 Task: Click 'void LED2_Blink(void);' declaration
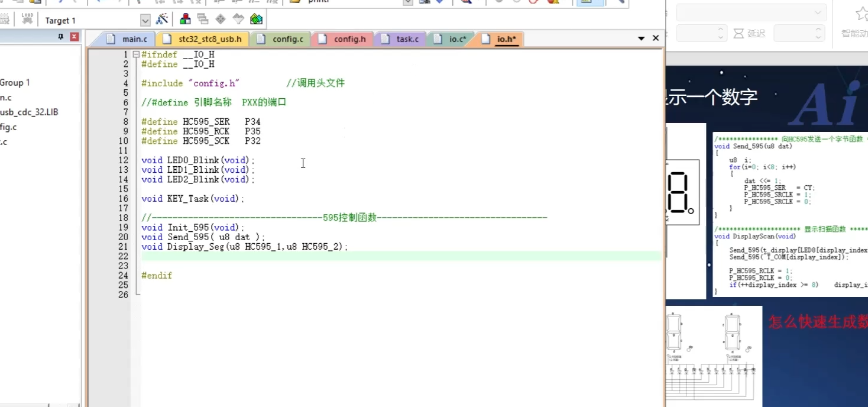(198, 179)
